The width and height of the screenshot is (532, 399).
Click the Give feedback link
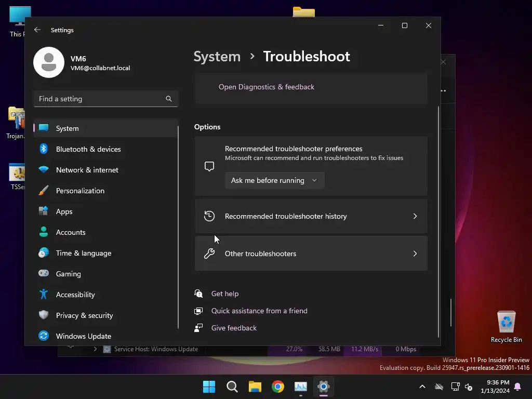234,328
